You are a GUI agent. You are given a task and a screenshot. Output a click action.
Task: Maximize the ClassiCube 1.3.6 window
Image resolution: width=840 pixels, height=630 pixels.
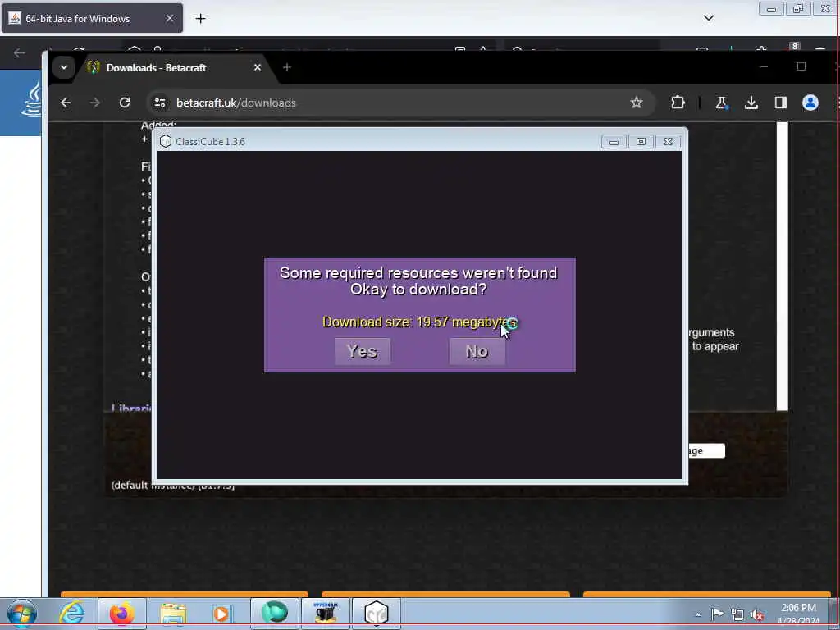click(x=641, y=141)
